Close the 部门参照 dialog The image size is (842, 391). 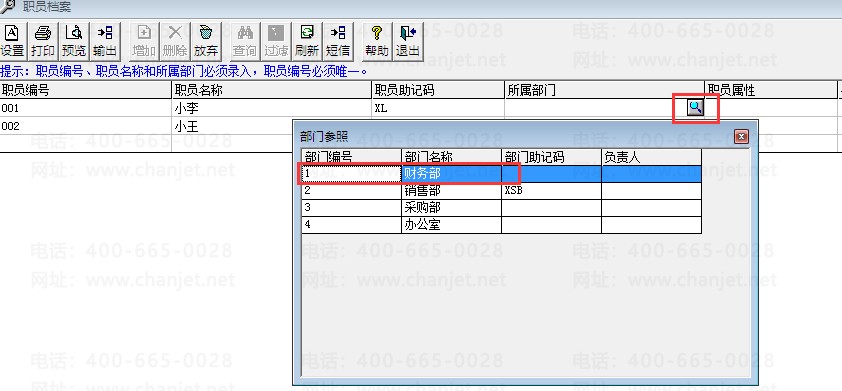coord(742,136)
